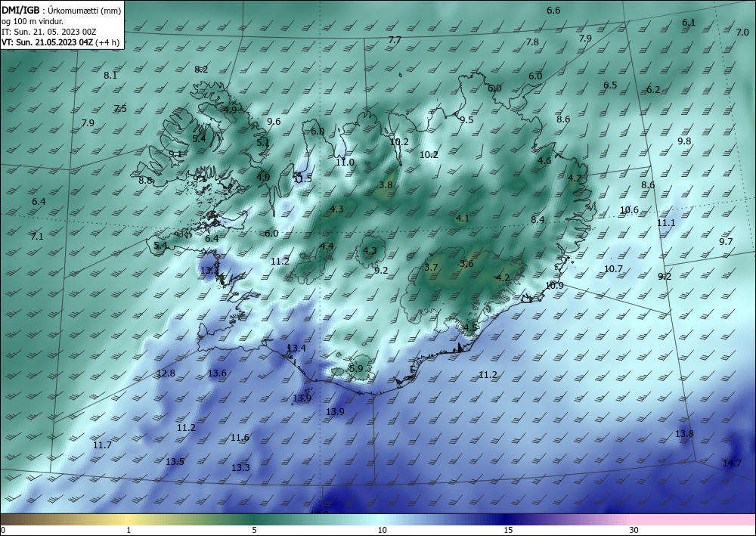Click the map value 13.2

(x=209, y=271)
